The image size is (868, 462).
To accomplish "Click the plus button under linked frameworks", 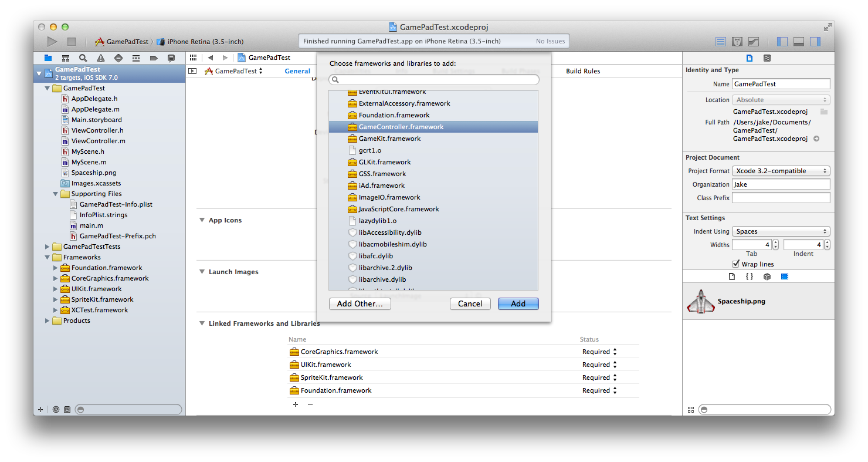I will [x=295, y=404].
